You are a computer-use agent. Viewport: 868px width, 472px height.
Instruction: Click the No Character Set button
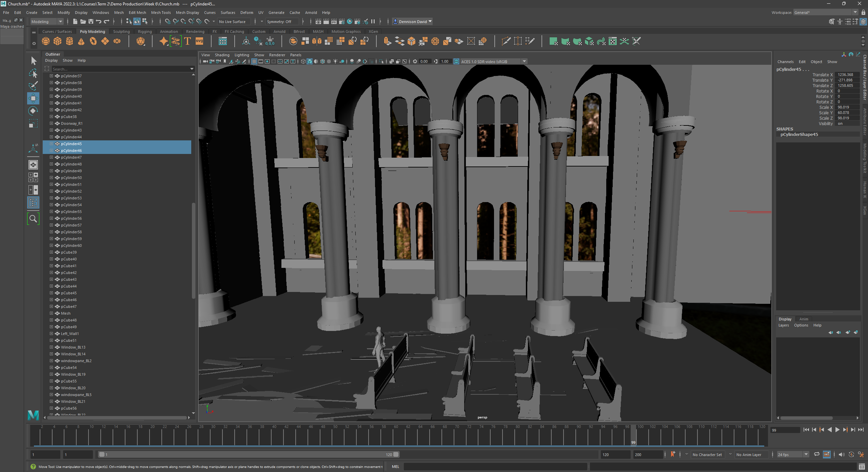pyautogui.click(x=707, y=455)
